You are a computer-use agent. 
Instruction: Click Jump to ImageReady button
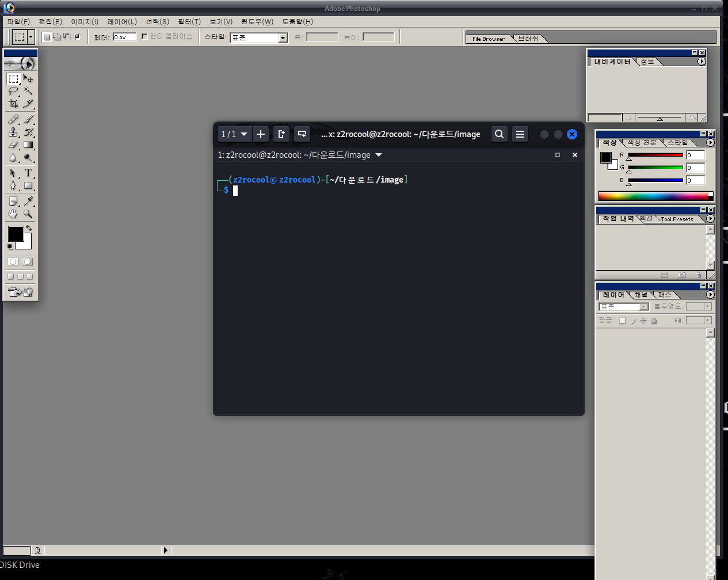pyautogui.click(x=21, y=292)
